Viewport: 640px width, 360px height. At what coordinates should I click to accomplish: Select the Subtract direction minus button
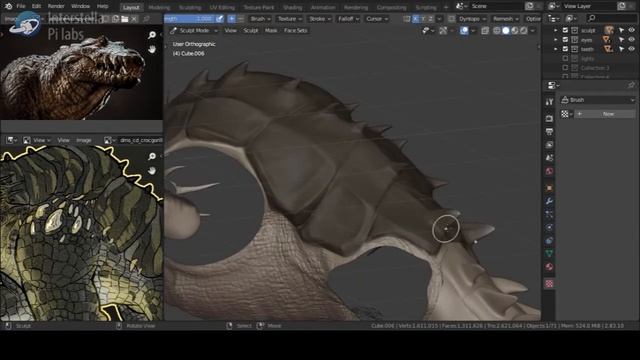[240, 19]
